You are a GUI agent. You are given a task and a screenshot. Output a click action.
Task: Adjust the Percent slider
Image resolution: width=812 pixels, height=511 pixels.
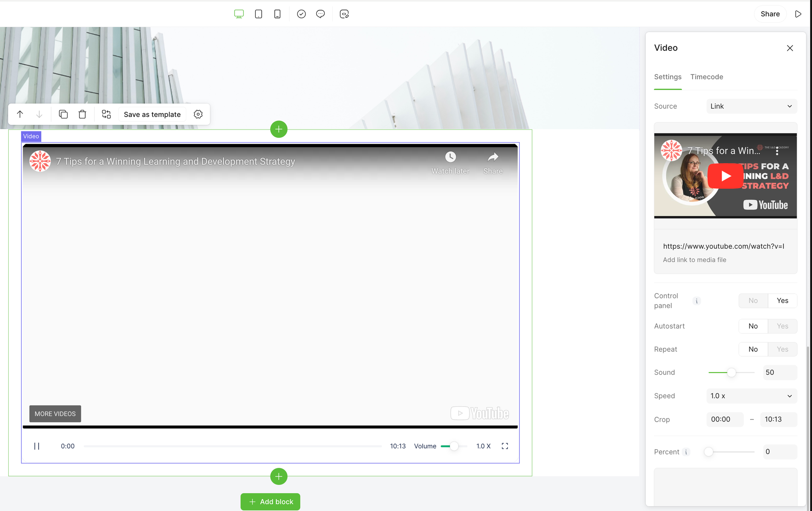tap(709, 452)
